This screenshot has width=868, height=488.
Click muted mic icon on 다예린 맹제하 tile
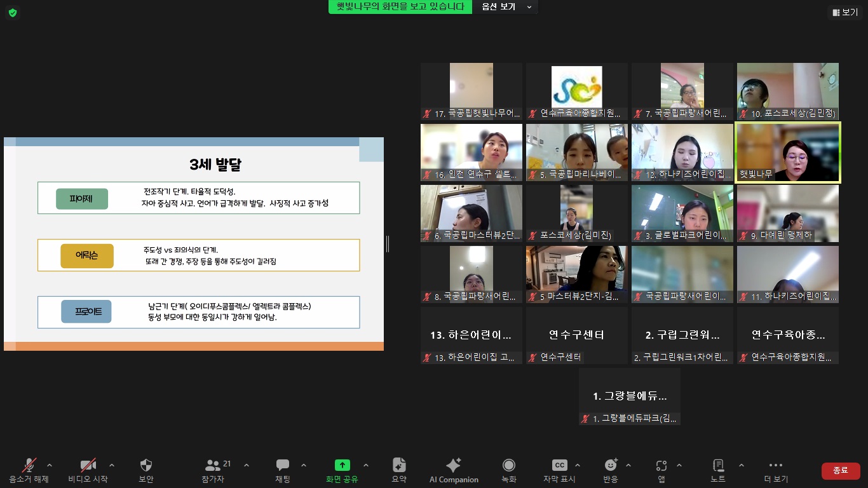tap(743, 236)
